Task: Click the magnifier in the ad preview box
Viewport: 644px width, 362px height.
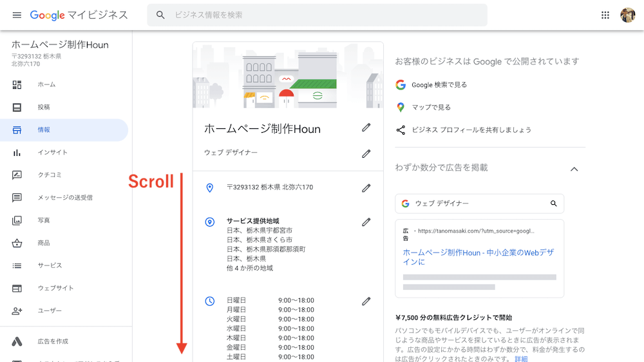Action: point(554,204)
